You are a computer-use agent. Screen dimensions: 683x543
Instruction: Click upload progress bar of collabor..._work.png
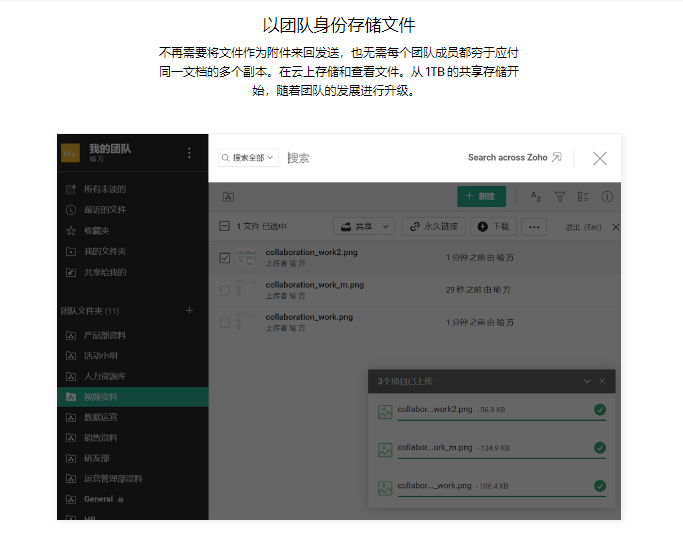pyautogui.click(x=502, y=496)
